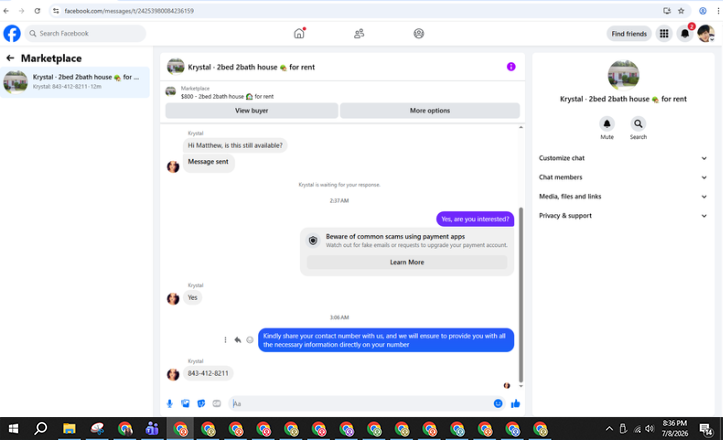Viewport: 723px width, 440px height.
Task: Open the Groups icon in top navigation
Action: click(419, 34)
